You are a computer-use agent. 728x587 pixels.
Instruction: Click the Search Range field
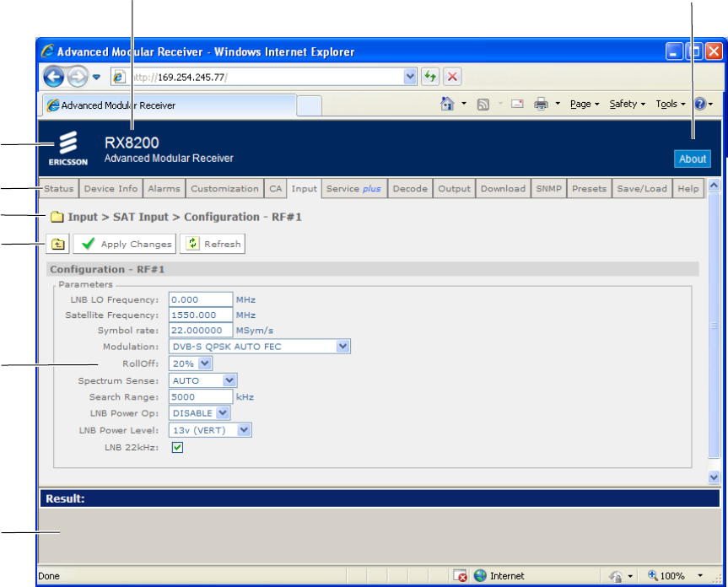pos(201,396)
